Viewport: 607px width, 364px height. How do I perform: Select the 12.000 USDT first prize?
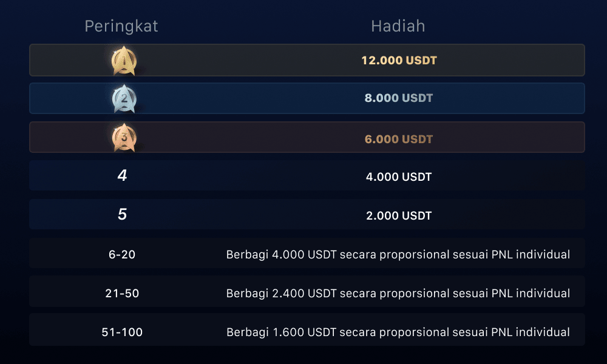click(x=399, y=61)
